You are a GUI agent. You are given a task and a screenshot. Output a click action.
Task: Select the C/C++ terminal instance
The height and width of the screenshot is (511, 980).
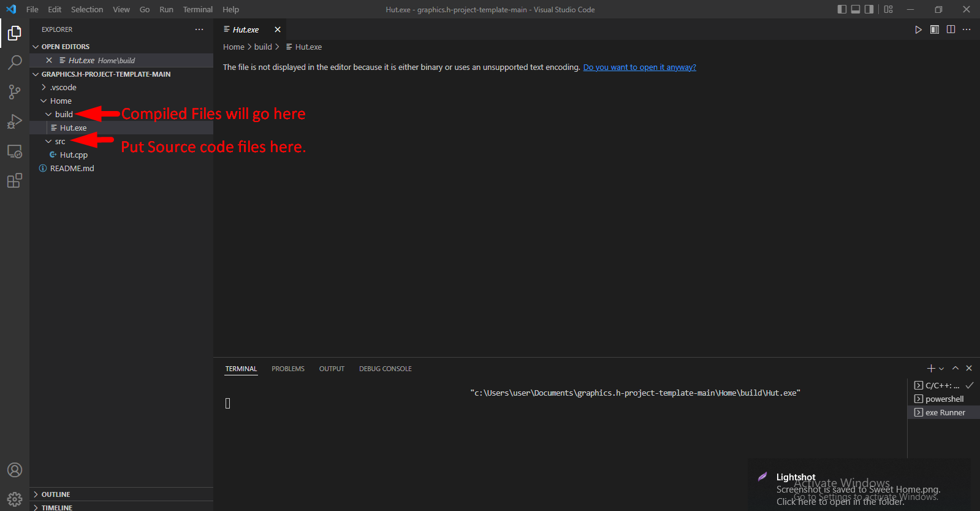pos(943,385)
